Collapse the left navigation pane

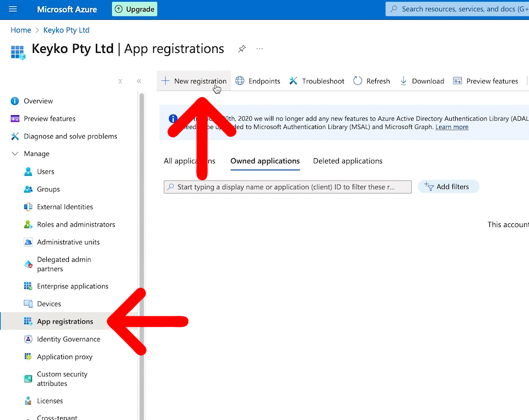[x=139, y=81]
